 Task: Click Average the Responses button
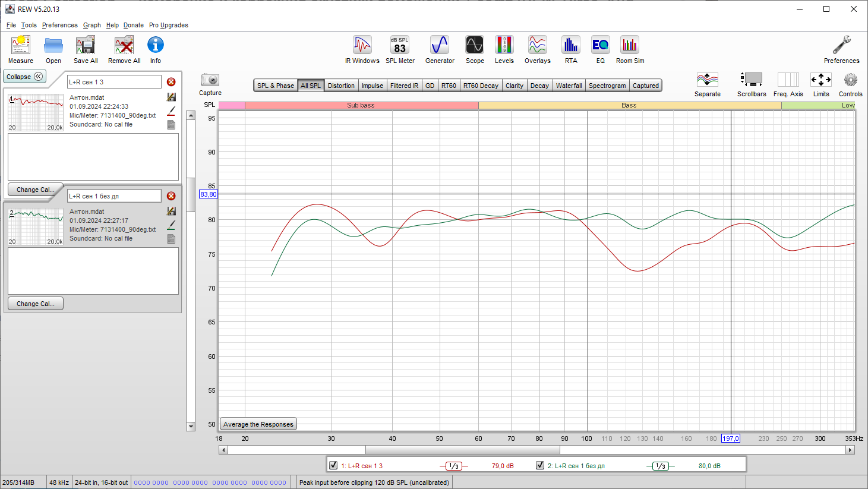(x=258, y=424)
